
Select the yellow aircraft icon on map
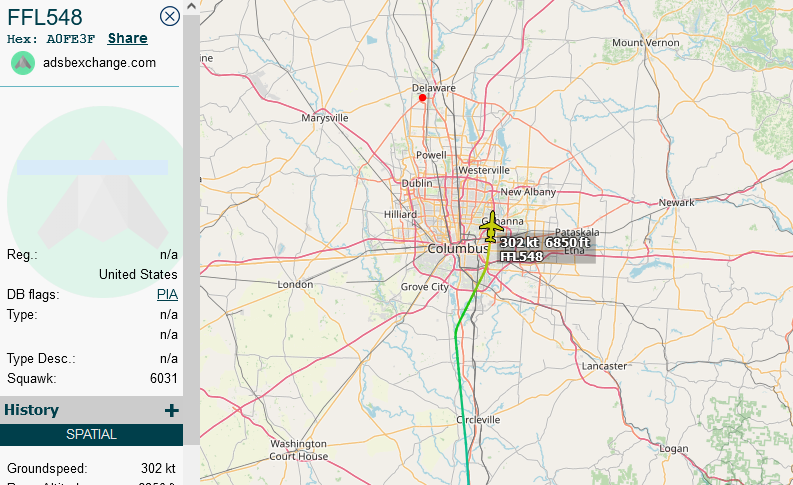(492, 226)
